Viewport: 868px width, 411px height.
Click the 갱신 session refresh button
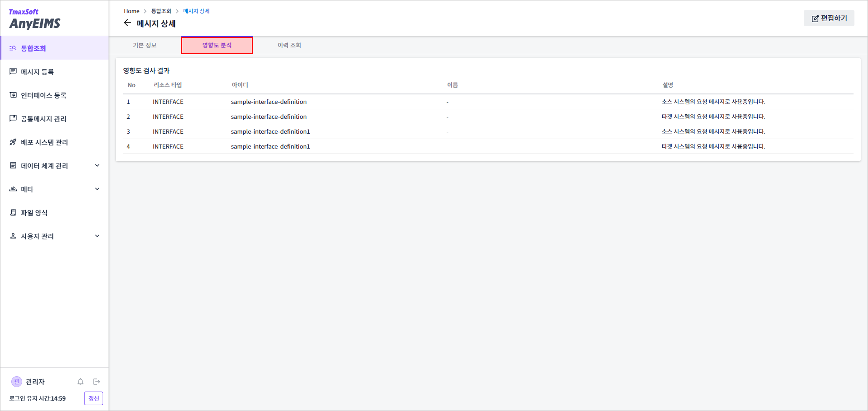[x=94, y=398]
